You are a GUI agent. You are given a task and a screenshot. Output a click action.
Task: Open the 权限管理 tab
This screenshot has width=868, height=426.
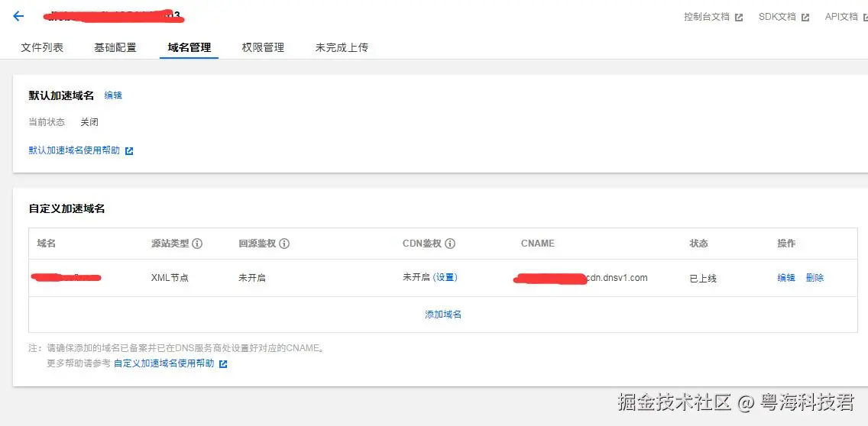[x=263, y=47]
